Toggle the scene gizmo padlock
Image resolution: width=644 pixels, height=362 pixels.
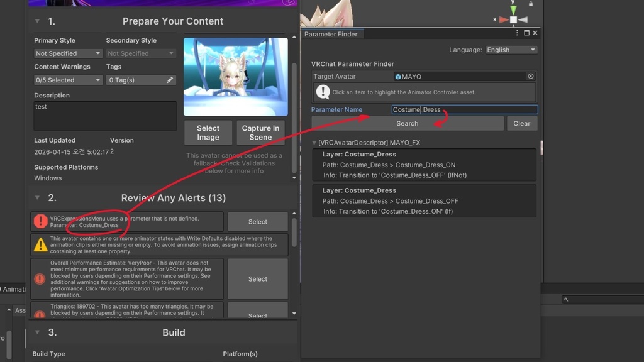click(530, 5)
